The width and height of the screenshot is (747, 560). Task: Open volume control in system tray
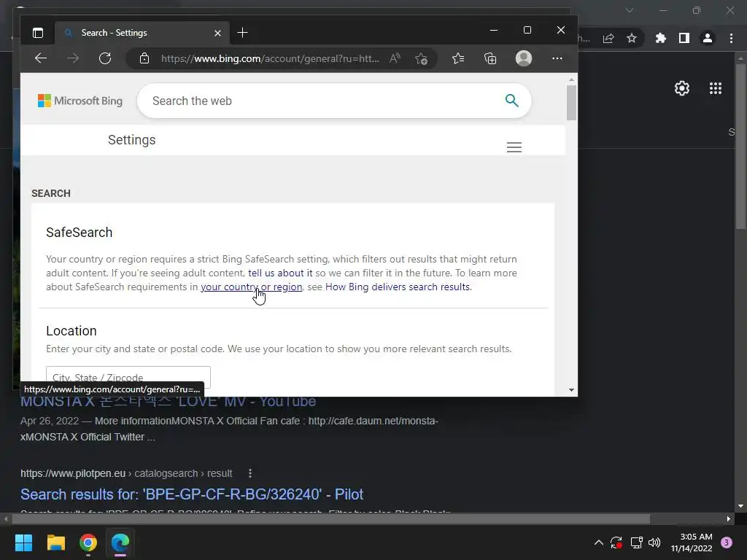654,542
